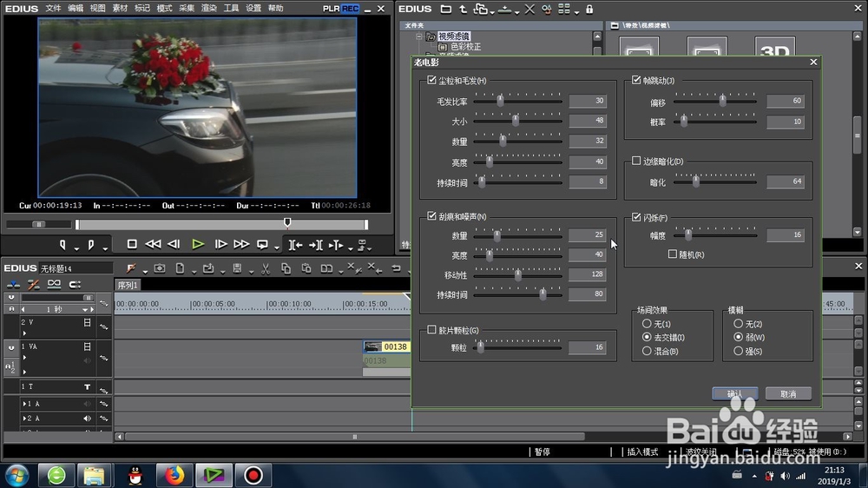Step to the next frame
The image size is (868, 488).
(220, 244)
